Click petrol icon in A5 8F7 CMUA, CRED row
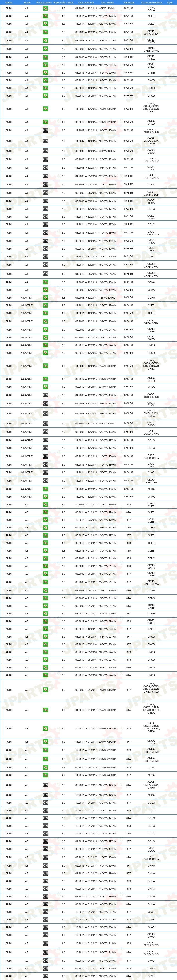Image resolution: width=177 pixels, height=980 pixels. pyautogui.click(x=45, y=742)
